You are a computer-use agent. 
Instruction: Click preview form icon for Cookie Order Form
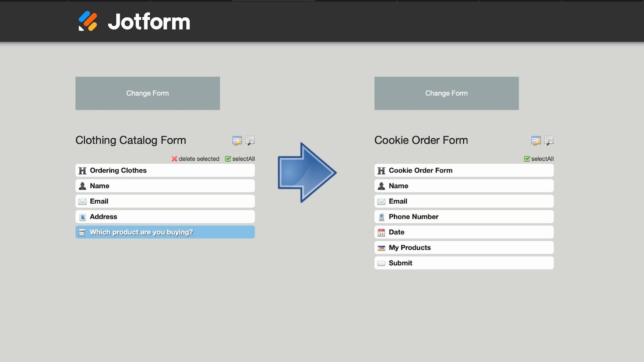[x=549, y=140]
